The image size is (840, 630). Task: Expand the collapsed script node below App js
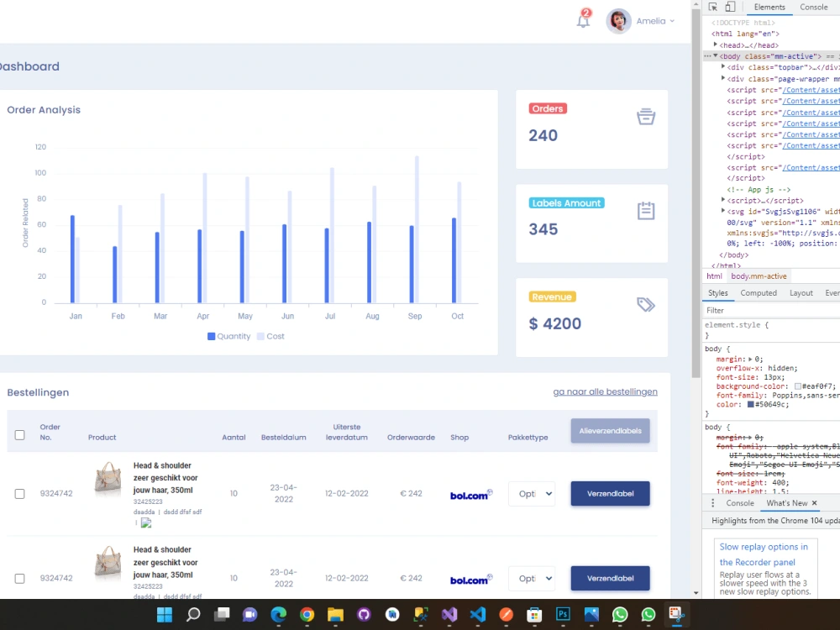pos(723,200)
